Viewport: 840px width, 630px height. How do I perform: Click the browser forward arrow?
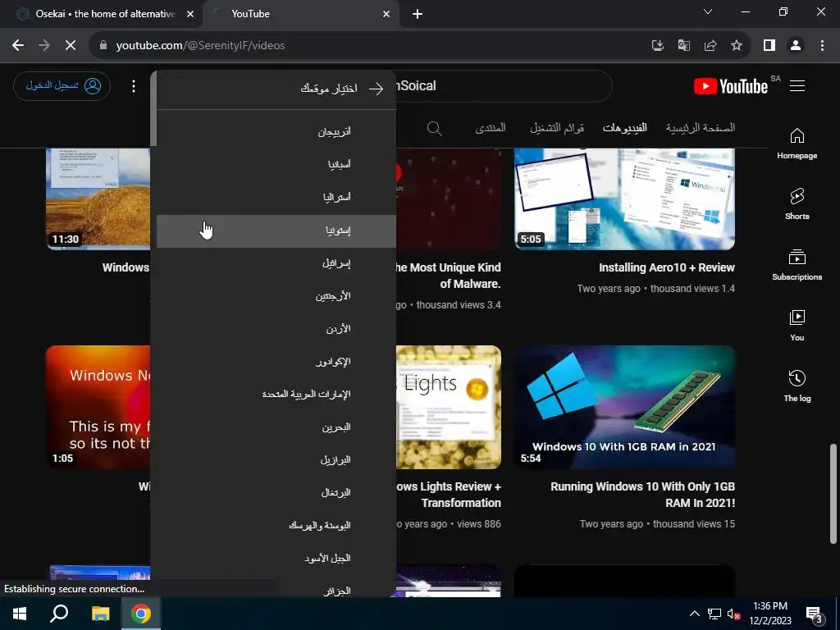tap(44, 46)
